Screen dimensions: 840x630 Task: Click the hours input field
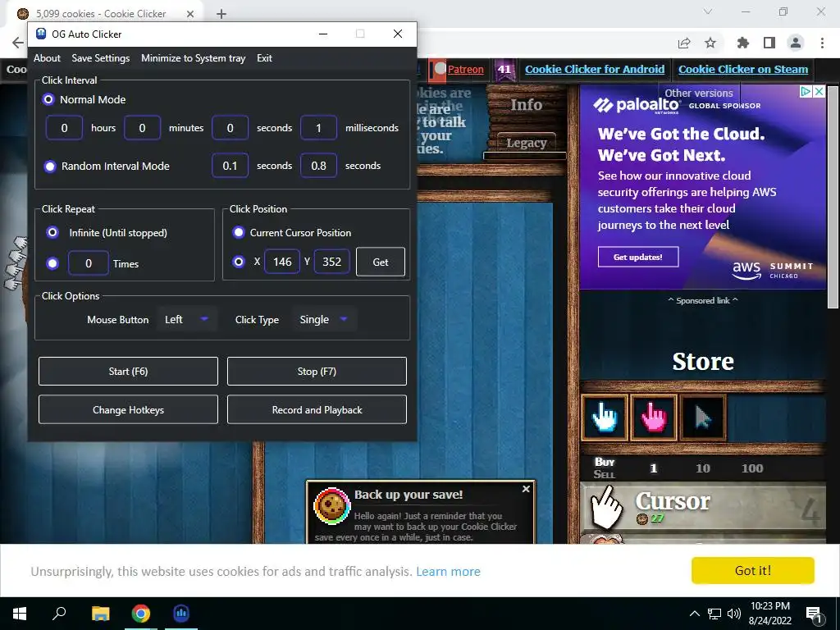[x=64, y=128]
